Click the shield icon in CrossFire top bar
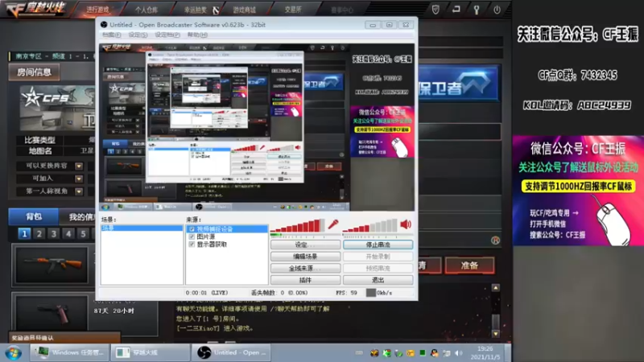 436,10
